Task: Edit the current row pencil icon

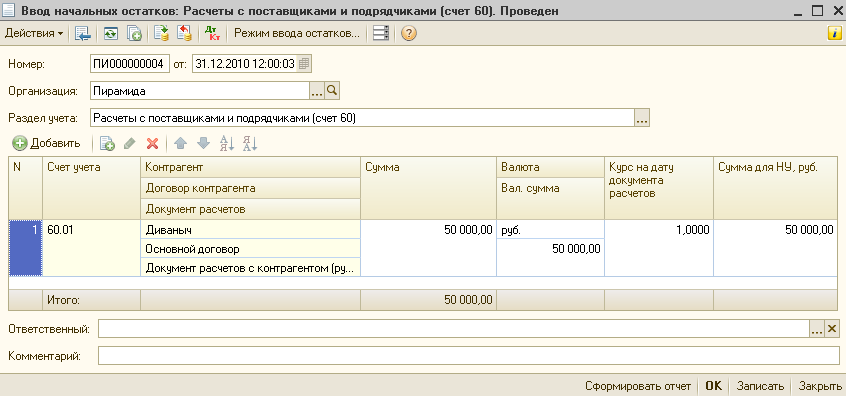Action: pos(129,144)
